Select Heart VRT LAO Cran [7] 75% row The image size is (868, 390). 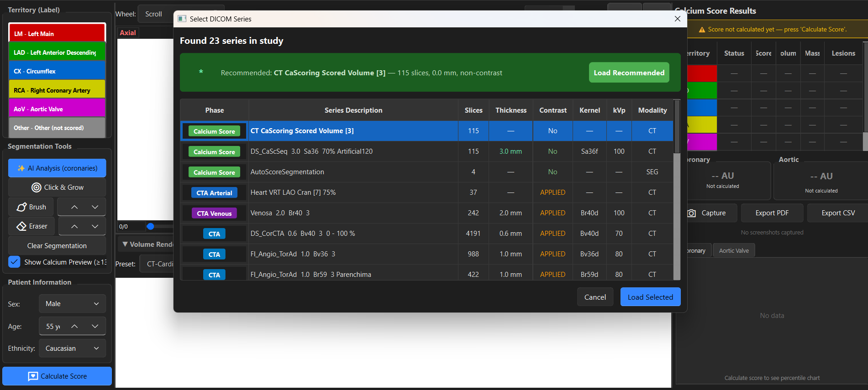[427, 192]
